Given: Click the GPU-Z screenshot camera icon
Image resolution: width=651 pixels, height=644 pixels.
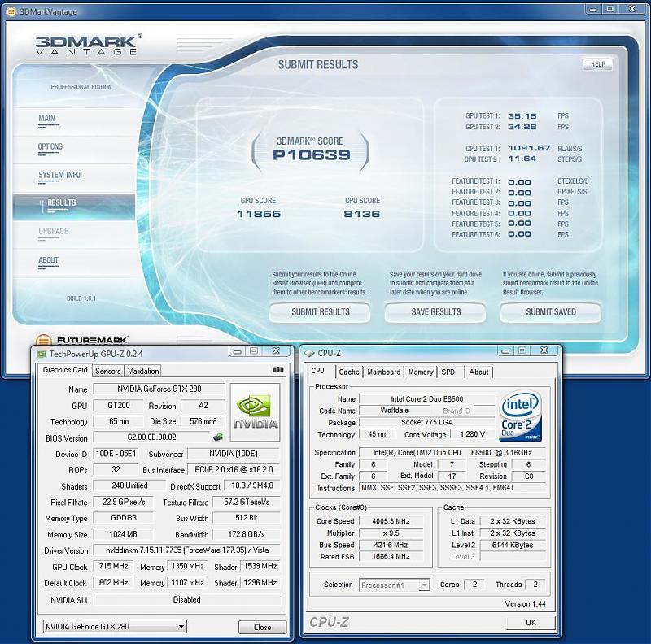Looking at the screenshot, I should (x=277, y=370).
